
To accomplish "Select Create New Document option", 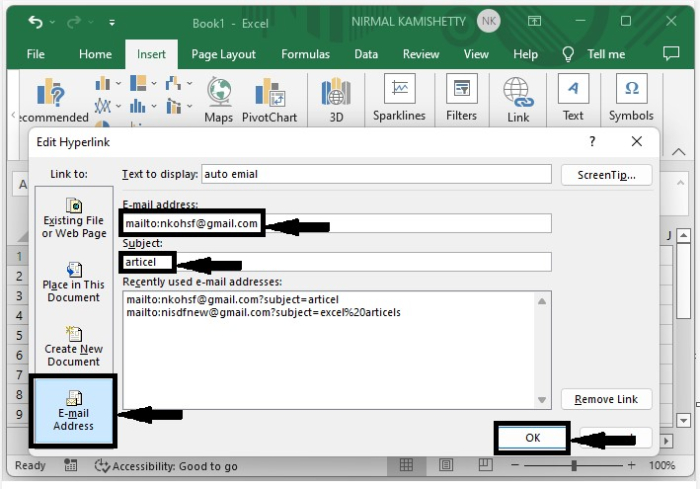I will point(74,347).
